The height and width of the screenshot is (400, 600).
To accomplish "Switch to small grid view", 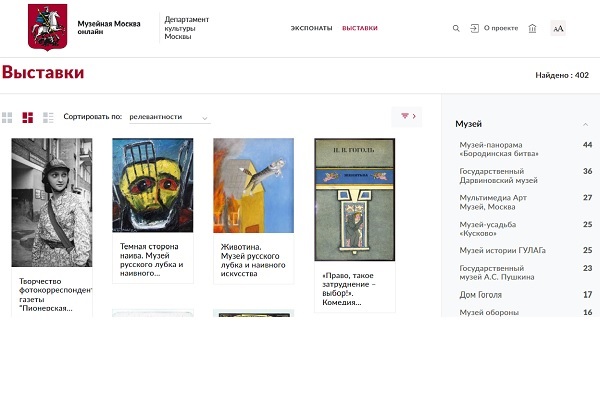I will [7, 118].
